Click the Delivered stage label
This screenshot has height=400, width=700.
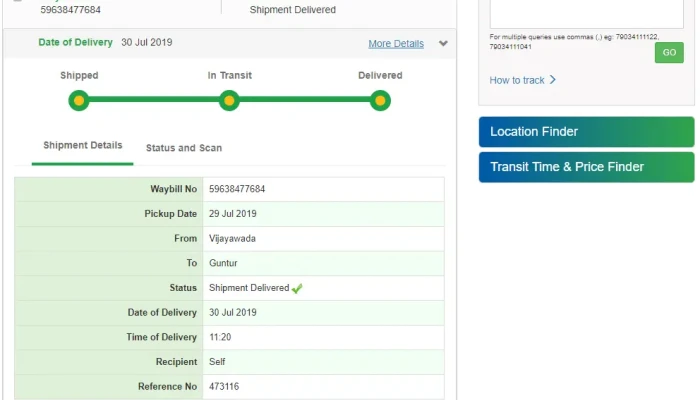pyautogui.click(x=380, y=75)
